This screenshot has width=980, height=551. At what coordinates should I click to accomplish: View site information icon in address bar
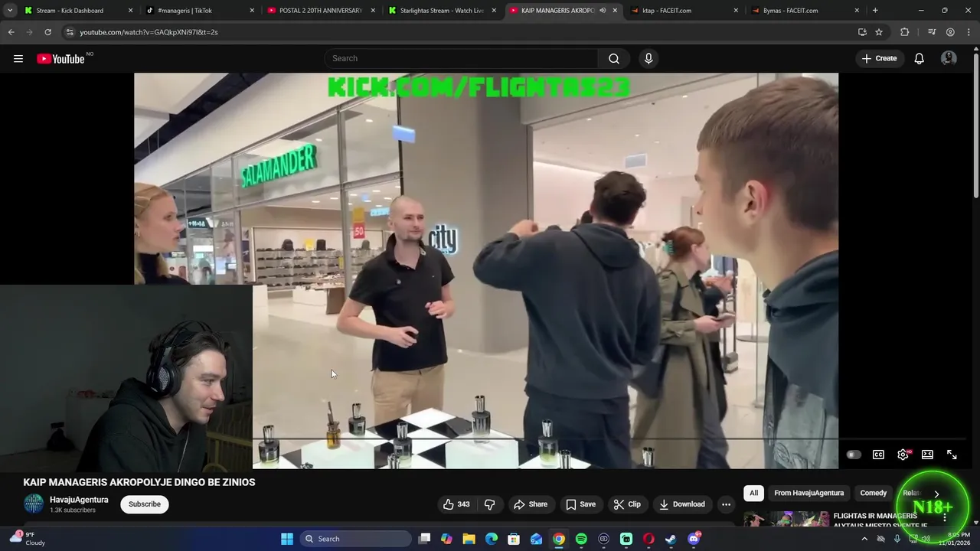coord(70,32)
